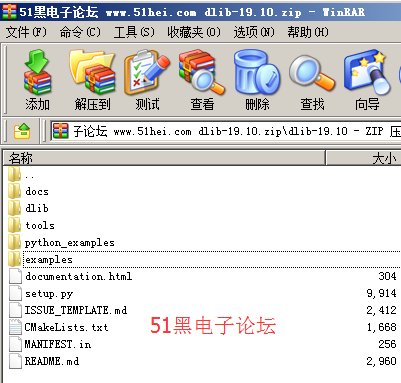Click the 查找 (Find) magnifier icon
The image size is (401, 383).
coord(312,73)
